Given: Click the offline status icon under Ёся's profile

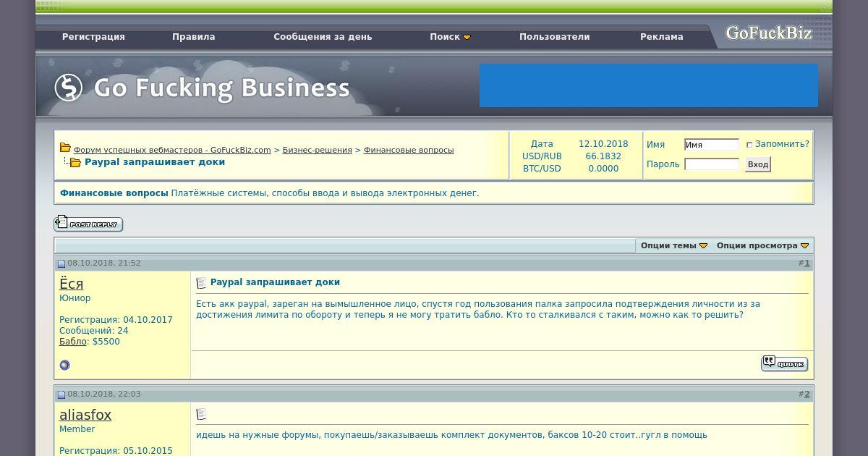Looking at the screenshot, I should pyautogui.click(x=64, y=365).
